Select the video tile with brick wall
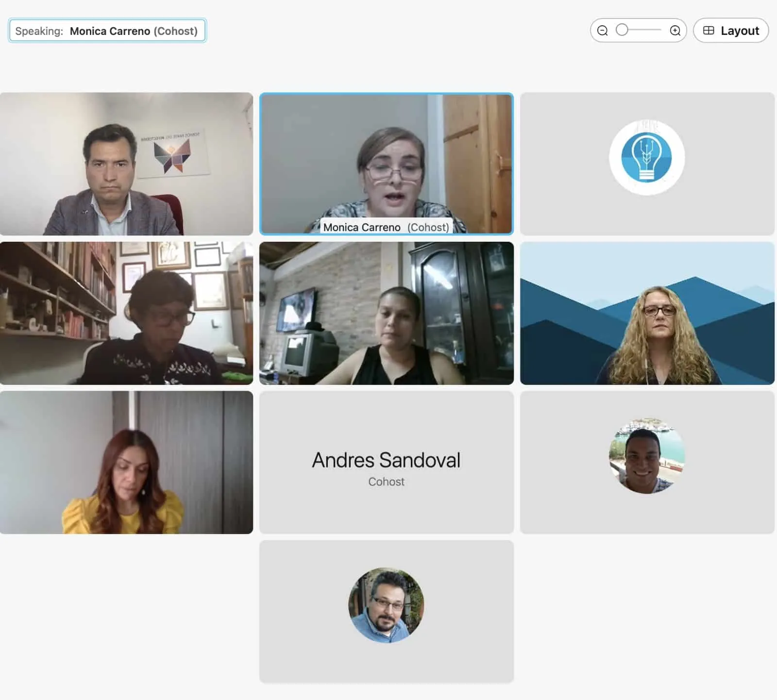Screen dimensions: 777x700 point(386,313)
